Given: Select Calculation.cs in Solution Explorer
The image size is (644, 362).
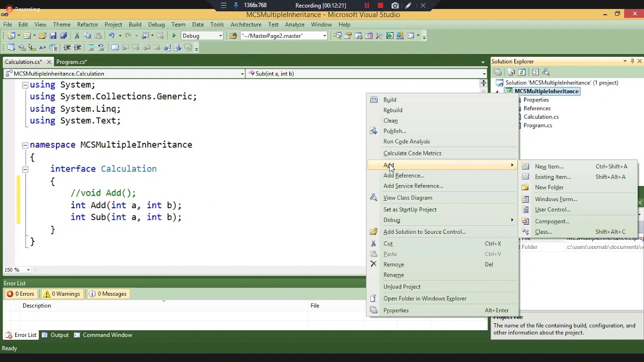Looking at the screenshot, I should [541, 117].
